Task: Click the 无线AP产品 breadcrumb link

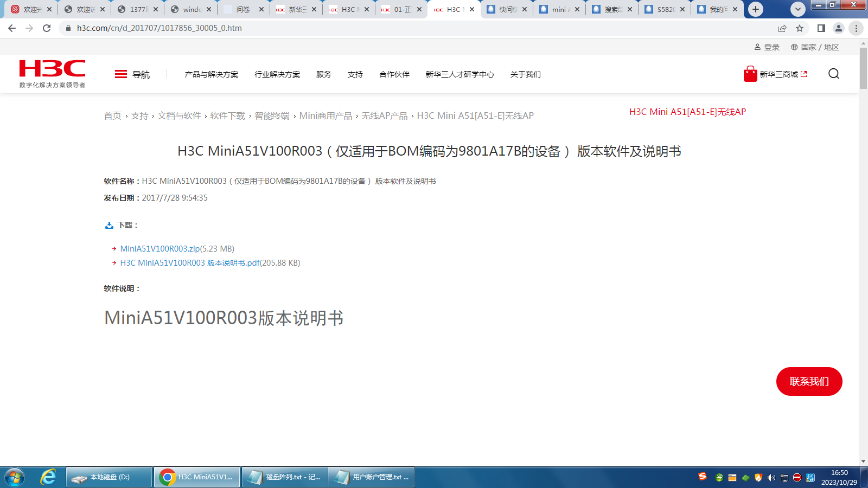Action: 385,115
